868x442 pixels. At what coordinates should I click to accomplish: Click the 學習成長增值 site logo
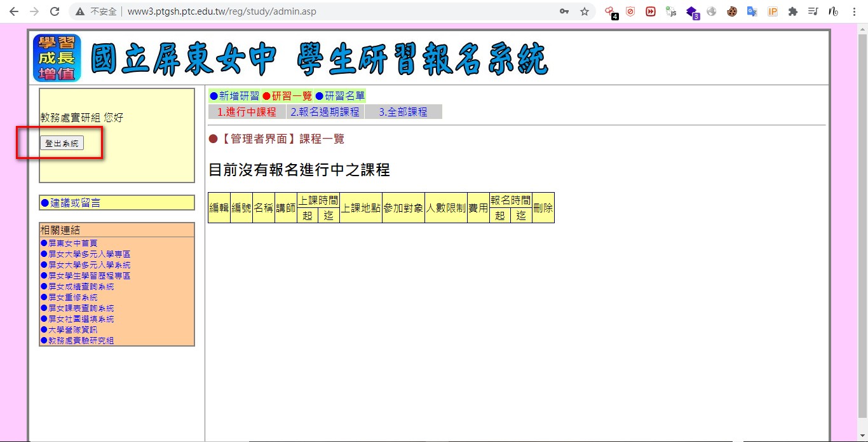pyautogui.click(x=57, y=58)
